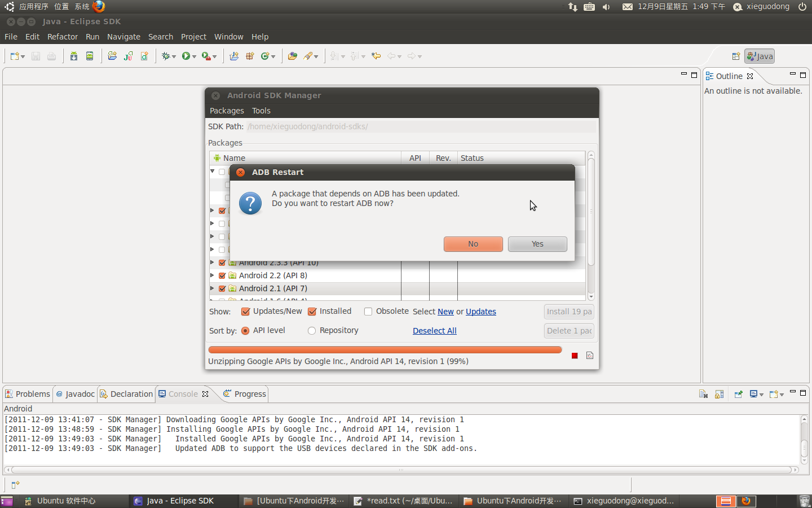Enable the Obsolete checkbox

coord(368,312)
